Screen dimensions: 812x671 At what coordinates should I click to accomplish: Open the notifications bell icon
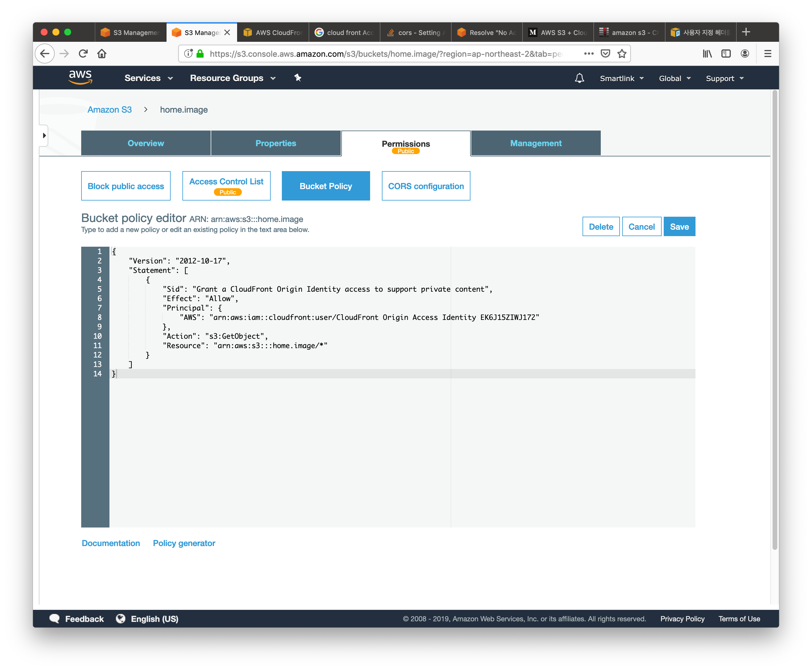click(x=579, y=79)
